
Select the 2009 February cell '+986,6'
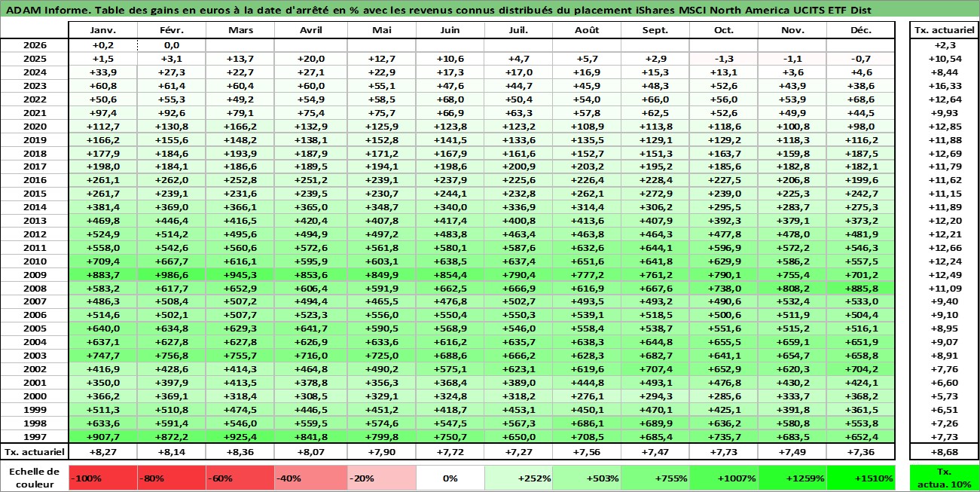(172, 275)
